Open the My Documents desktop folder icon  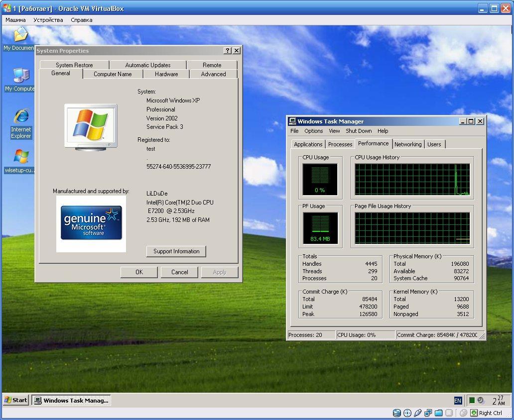coord(20,35)
